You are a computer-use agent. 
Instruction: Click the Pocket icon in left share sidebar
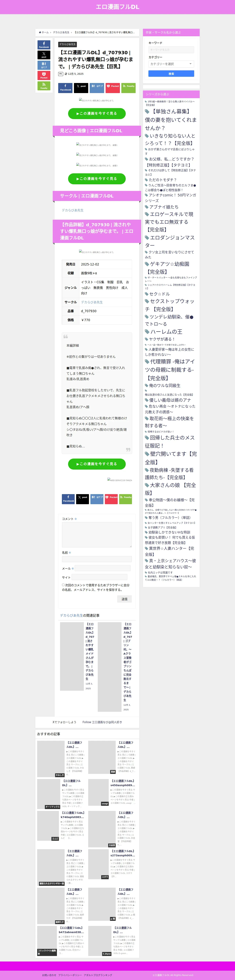[44, 75]
